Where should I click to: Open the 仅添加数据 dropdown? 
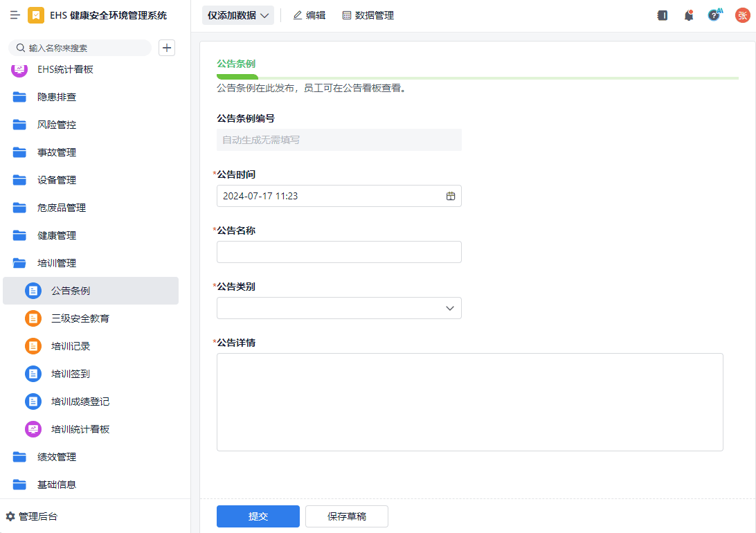(x=238, y=15)
